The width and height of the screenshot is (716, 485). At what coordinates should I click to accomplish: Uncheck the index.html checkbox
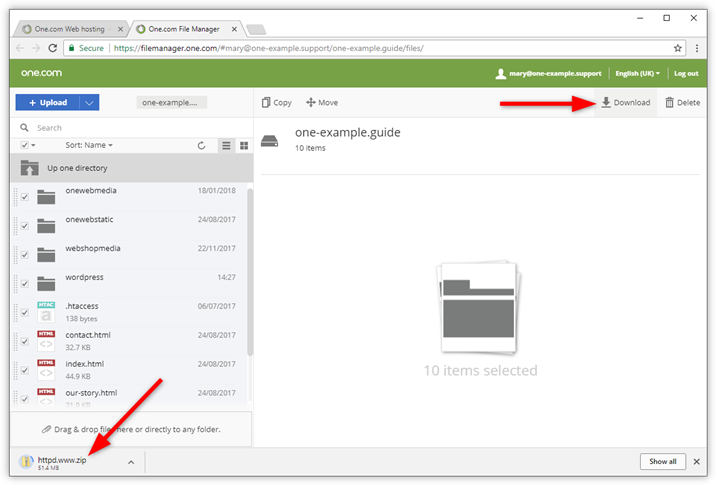pos(25,370)
